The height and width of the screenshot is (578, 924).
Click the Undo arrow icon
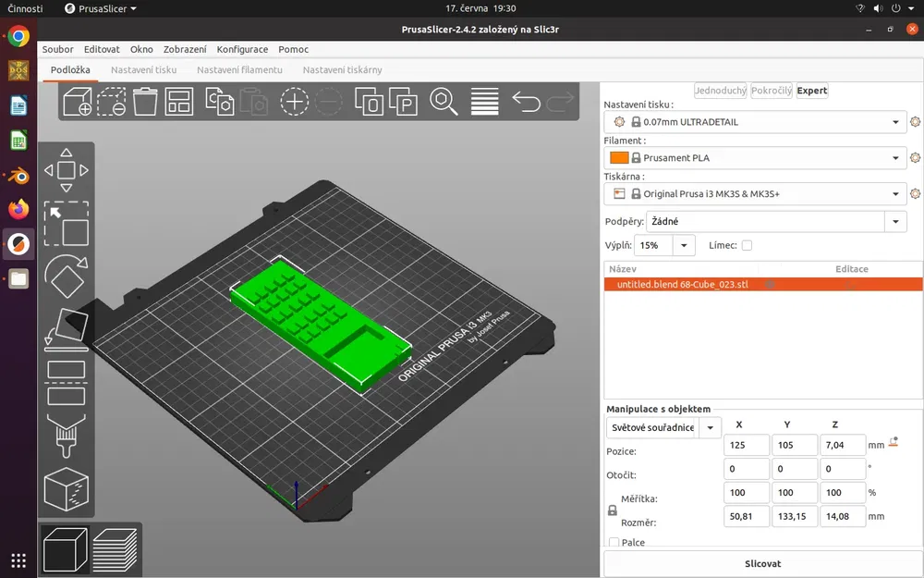point(526,102)
